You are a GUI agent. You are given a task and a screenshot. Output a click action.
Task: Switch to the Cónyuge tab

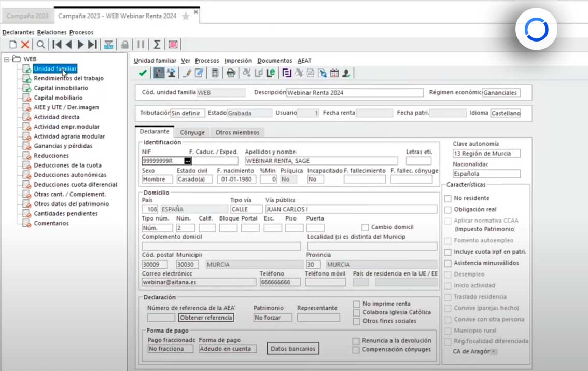point(192,132)
